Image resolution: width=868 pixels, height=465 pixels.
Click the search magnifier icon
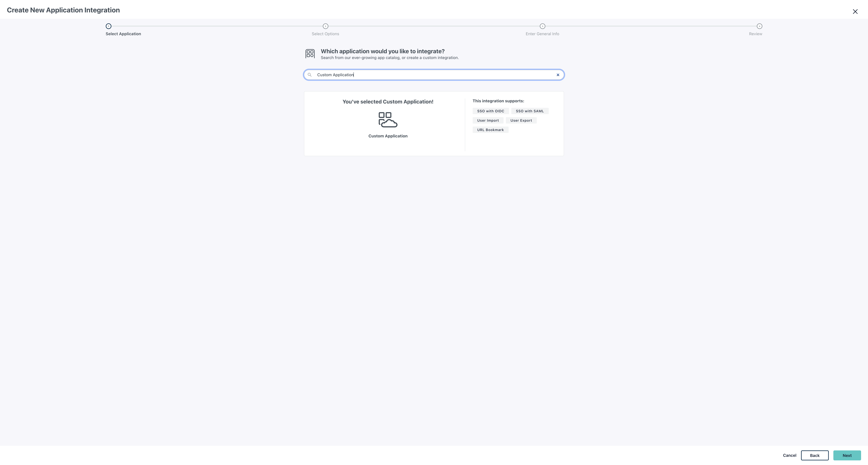(x=309, y=75)
